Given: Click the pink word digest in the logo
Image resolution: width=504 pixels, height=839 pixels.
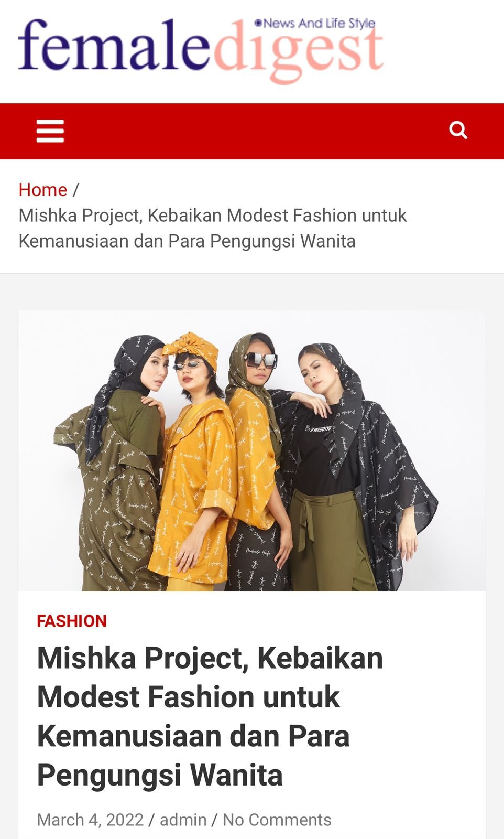Looking at the screenshot, I should tap(299, 52).
